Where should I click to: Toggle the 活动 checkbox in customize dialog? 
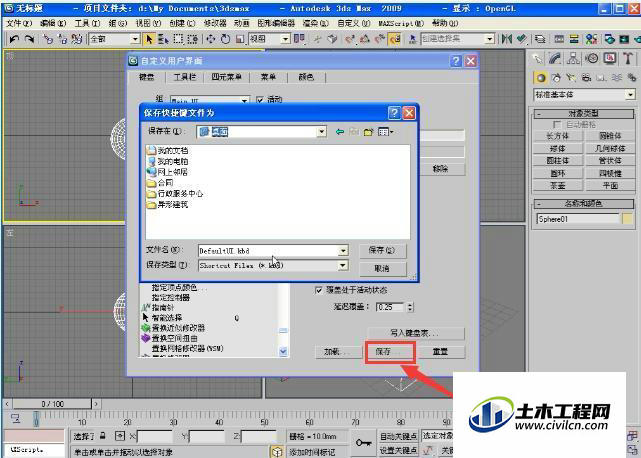260,99
